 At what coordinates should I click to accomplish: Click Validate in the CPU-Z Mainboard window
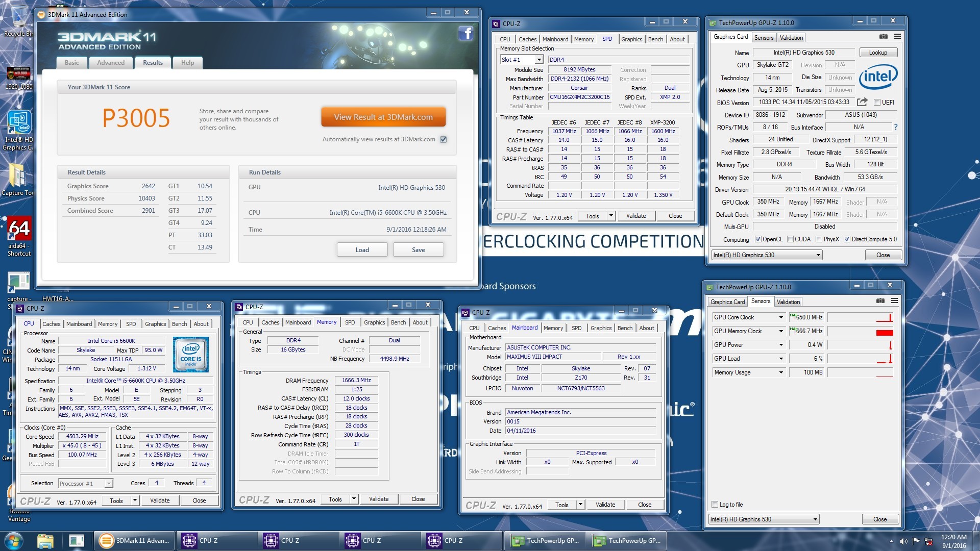point(605,505)
